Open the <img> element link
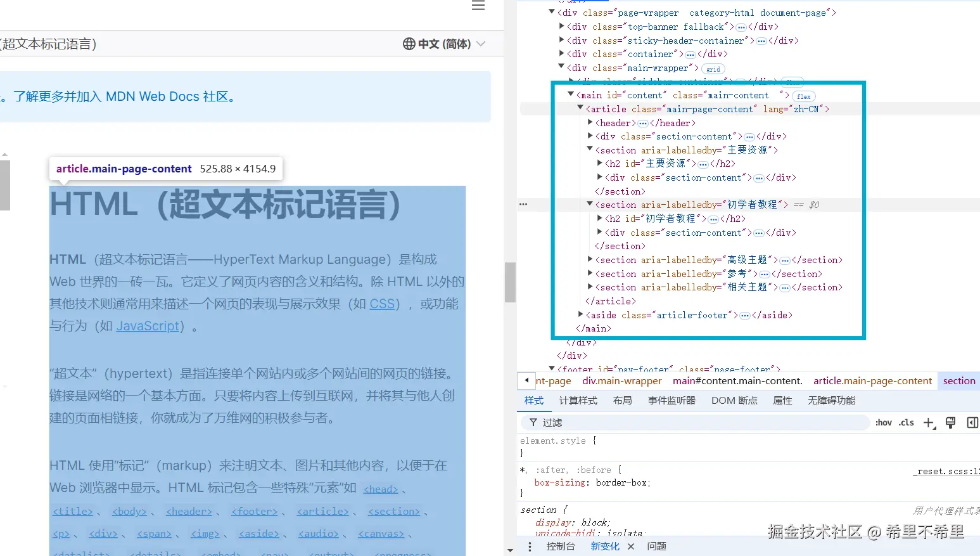980x556 pixels. click(x=205, y=533)
